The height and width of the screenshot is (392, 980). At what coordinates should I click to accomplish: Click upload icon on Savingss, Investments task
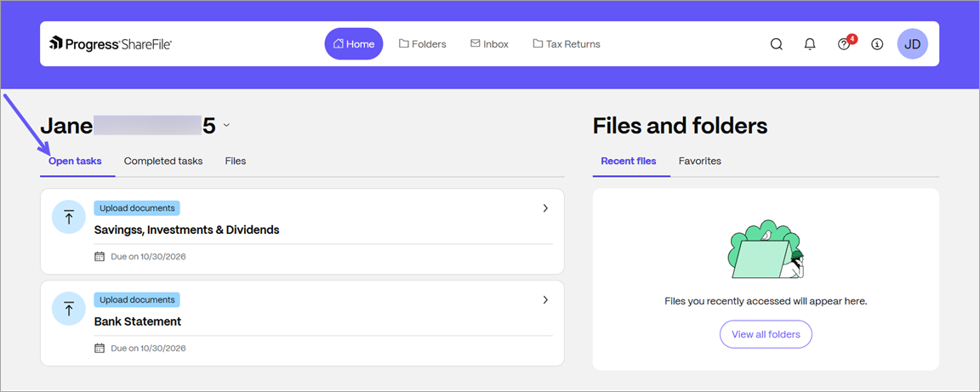click(69, 217)
